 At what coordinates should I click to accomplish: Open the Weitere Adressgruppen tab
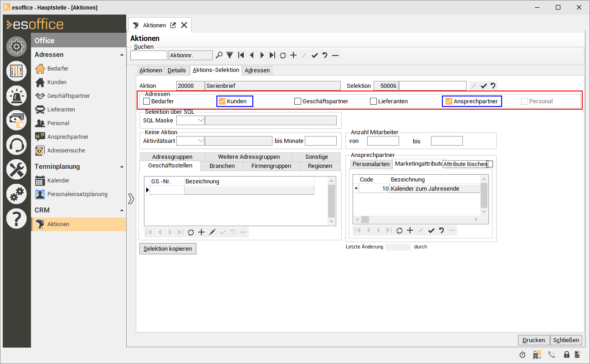point(249,157)
